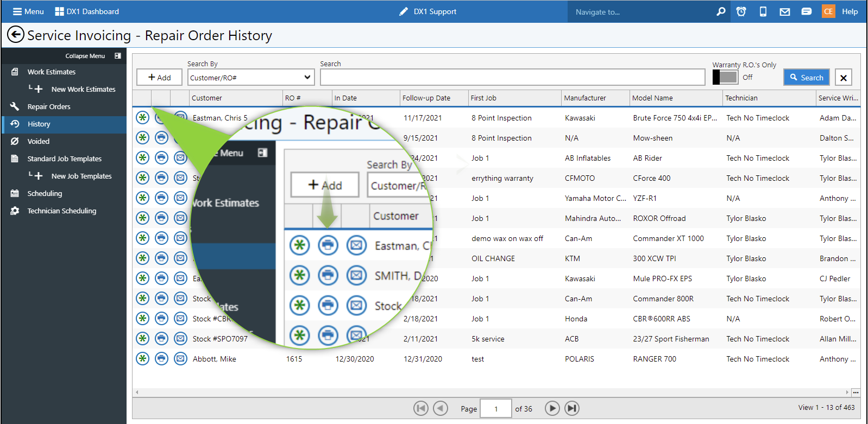Open the CE user profile badge

click(828, 11)
